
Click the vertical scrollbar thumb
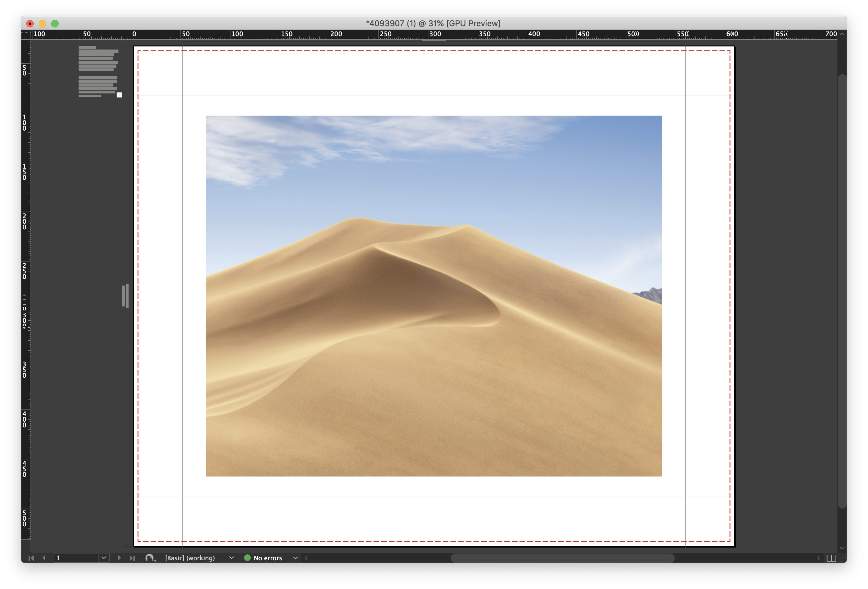click(x=842, y=291)
